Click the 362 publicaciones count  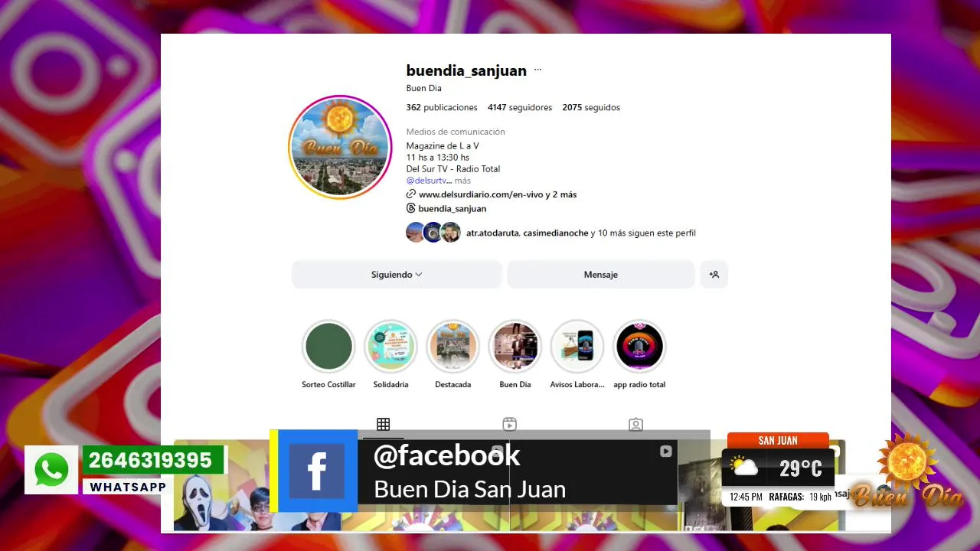442,107
